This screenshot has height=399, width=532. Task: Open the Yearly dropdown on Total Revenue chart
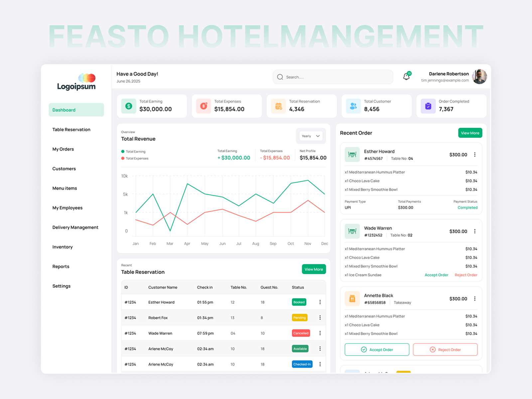pyautogui.click(x=310, y=136)
